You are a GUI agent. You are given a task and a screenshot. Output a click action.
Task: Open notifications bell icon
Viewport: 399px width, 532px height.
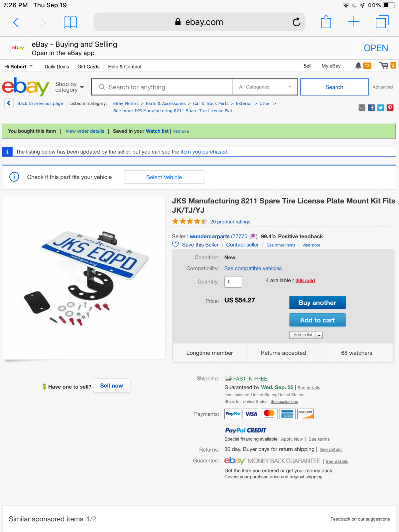[358, 66]
